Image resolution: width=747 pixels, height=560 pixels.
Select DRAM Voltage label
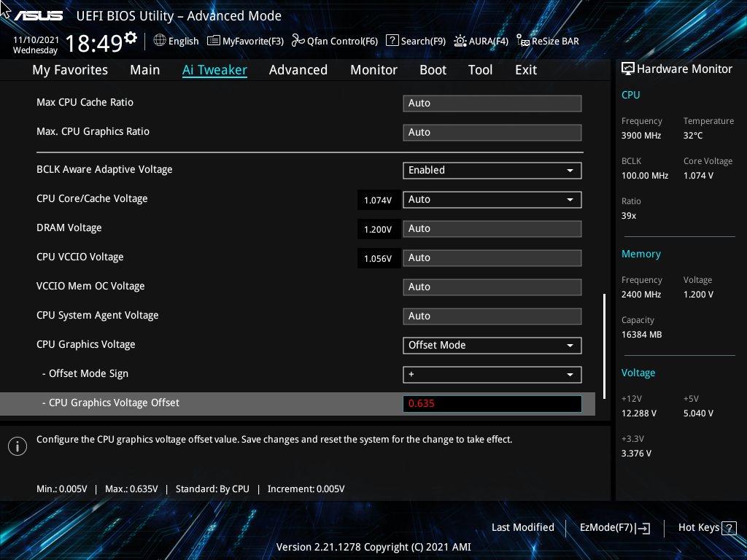(x=69, y=227)
